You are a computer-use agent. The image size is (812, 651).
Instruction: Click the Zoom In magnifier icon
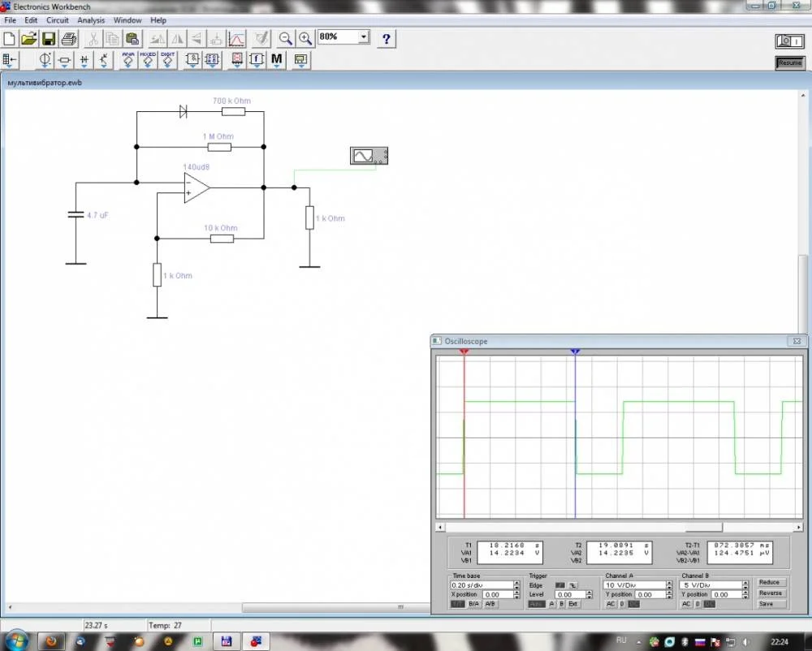point(305,38)
